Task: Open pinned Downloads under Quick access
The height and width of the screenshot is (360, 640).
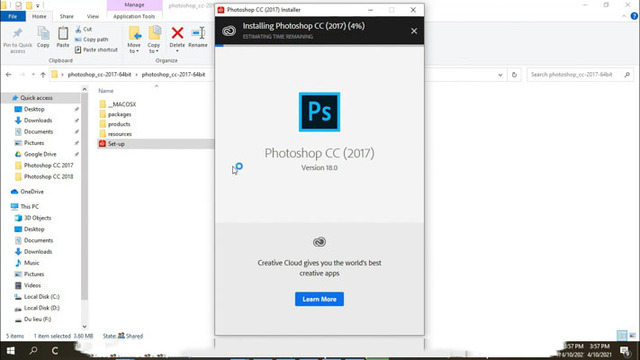Action: coord(38,120)
